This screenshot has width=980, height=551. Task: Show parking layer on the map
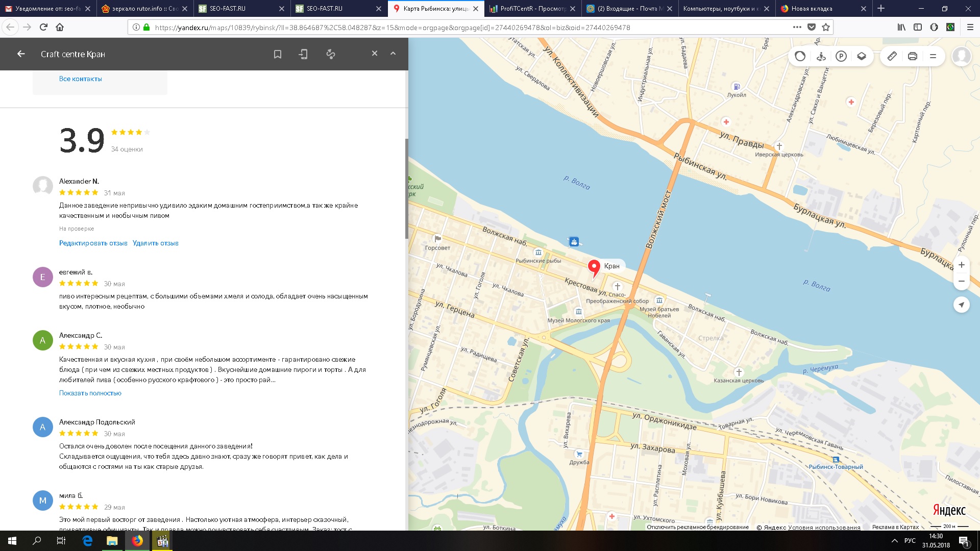pyautogui.click(x=841, y=57)
